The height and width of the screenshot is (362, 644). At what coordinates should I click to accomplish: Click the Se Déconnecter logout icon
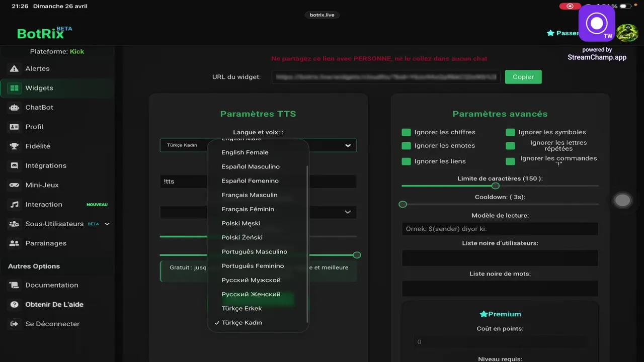click(x=15, y=324)
